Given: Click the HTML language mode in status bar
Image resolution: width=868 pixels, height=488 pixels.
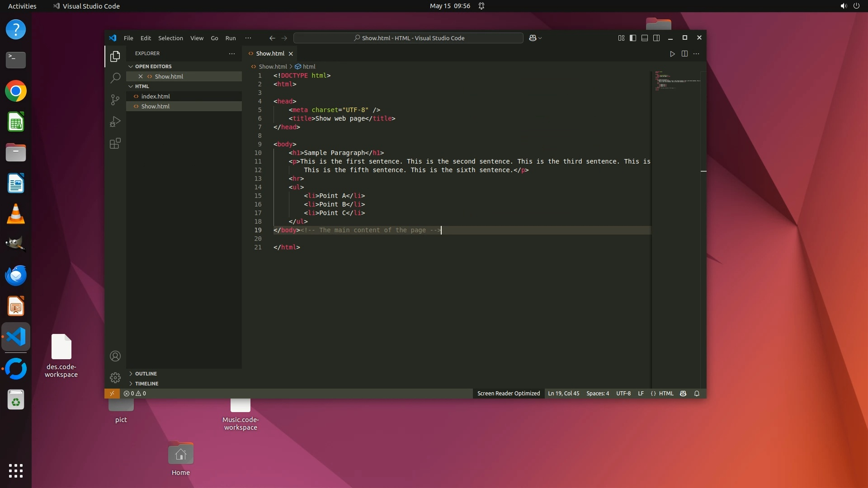Looking at the screenshot, I should point(666,394).
